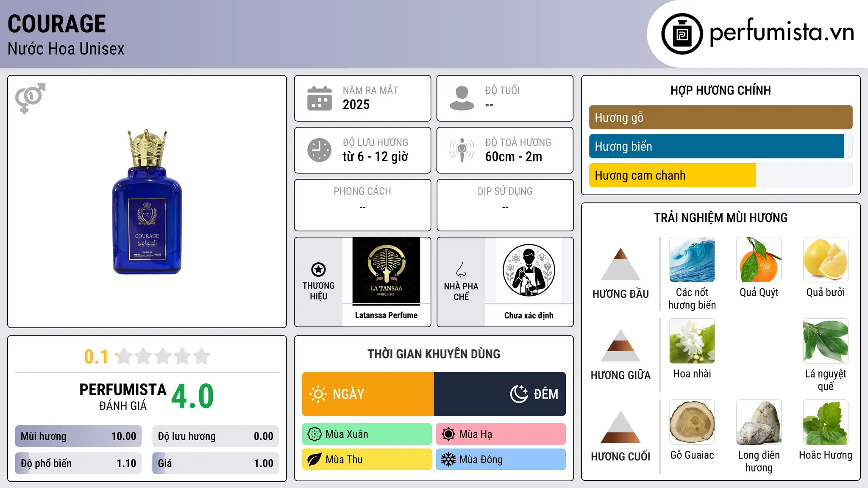Image resolution: width=868 pixels, height=488 pixels.
Task: Open the perfumer illustration thumbnail
Action: 529,270
